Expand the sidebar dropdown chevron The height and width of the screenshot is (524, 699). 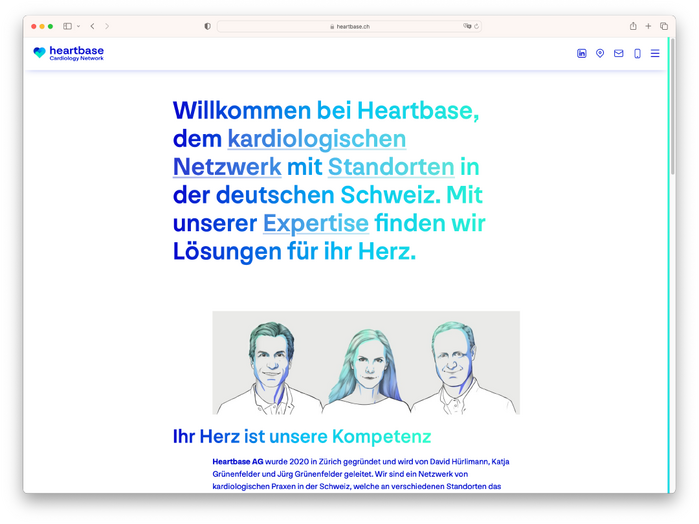[78, 26]
